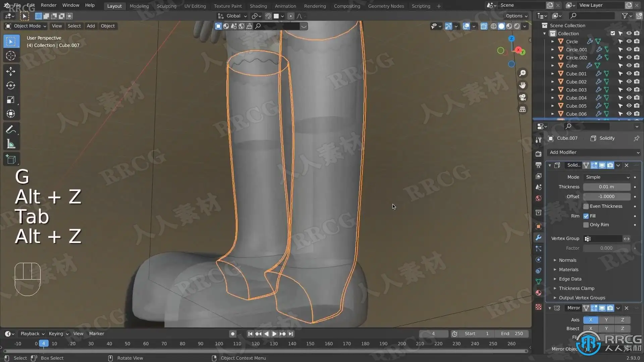Screen dimensions: 644x362
Task: Open Solidify Mode dropdown set to Simple
Action: coord(607,177)
